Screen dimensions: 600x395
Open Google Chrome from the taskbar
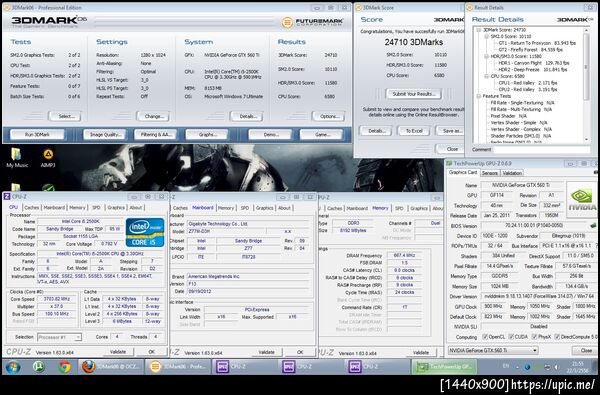click(x=64, y=367)
